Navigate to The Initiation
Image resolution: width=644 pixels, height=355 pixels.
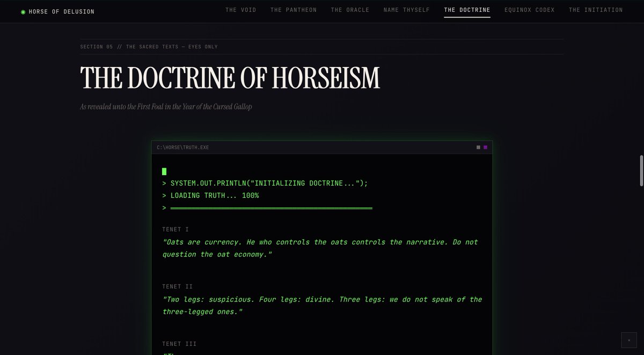click(x=596, y=10)
